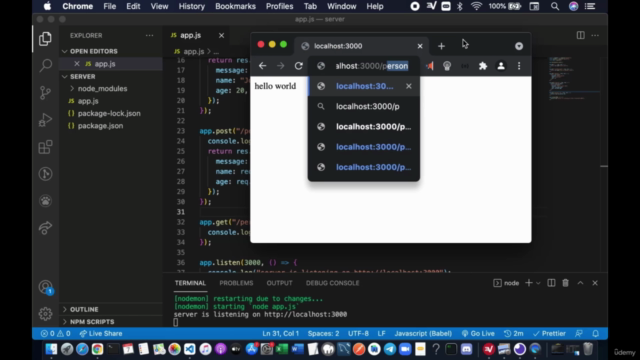Select the Terminal tab
640x360 pixels.
click(190, 283)
